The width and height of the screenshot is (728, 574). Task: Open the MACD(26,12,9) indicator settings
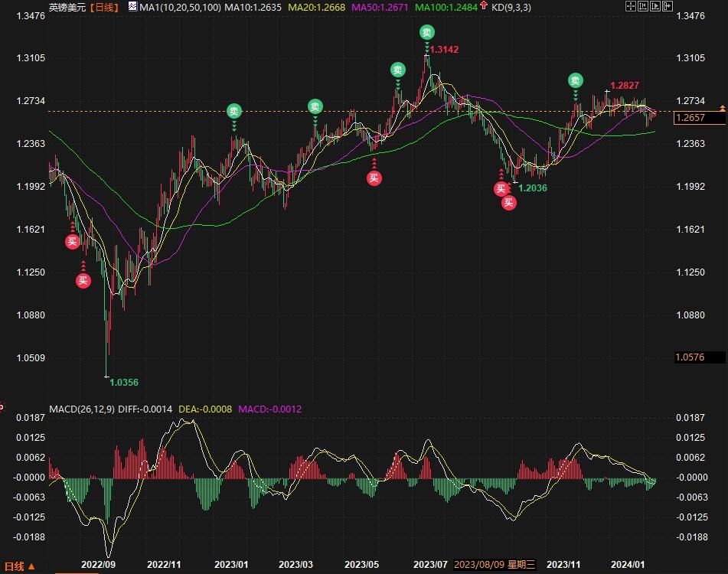81,409
